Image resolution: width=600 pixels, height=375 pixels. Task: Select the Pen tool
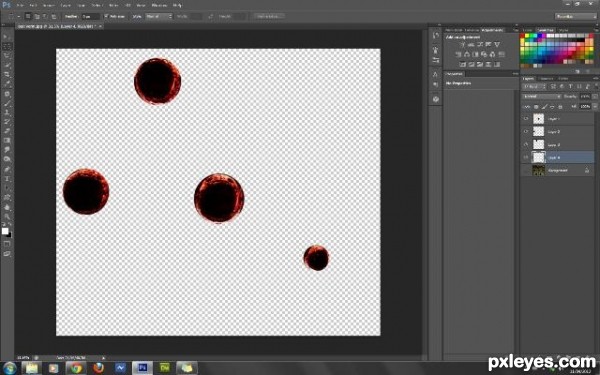point(7,169)
